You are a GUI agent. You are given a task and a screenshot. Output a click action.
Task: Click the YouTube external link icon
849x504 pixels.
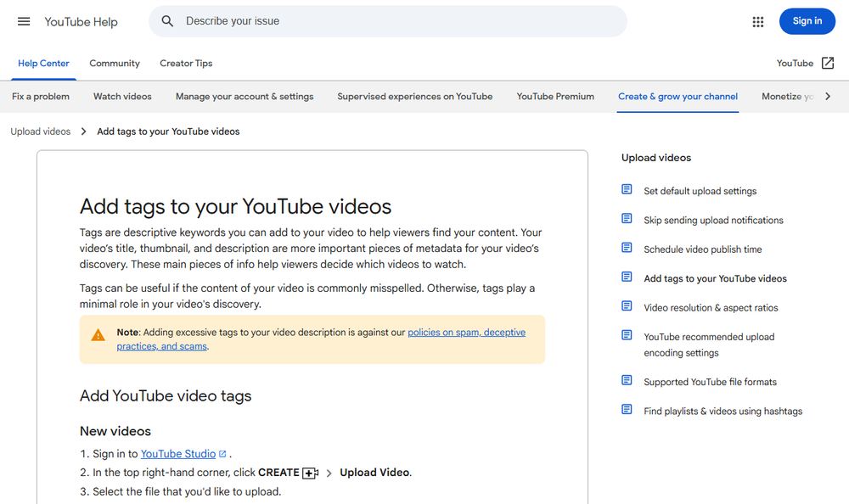pyautogui.click(x=827, y=64)
